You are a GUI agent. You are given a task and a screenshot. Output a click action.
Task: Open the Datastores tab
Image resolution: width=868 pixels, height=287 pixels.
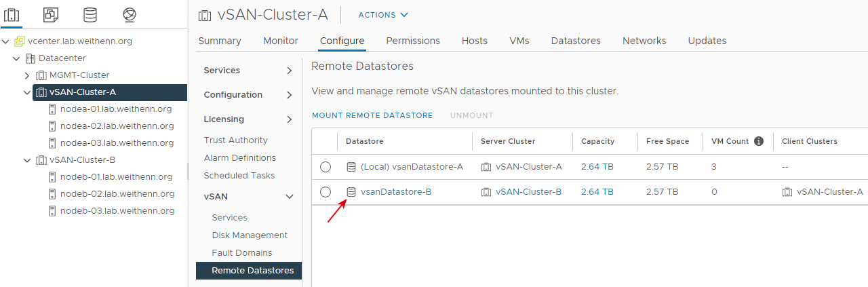pyautogui.click(x=576, y=41)
